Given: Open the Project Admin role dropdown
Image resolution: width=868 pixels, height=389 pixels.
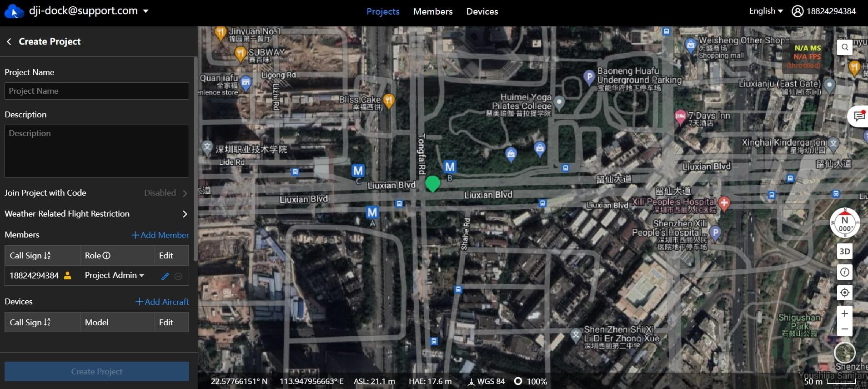Looking at the screenshot, I should 115,275.
